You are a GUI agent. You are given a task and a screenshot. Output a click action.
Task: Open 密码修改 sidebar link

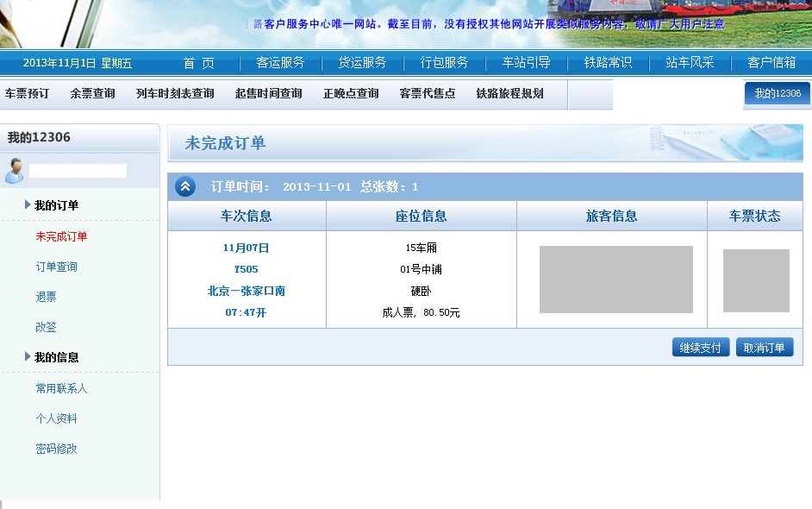(56, 449)
